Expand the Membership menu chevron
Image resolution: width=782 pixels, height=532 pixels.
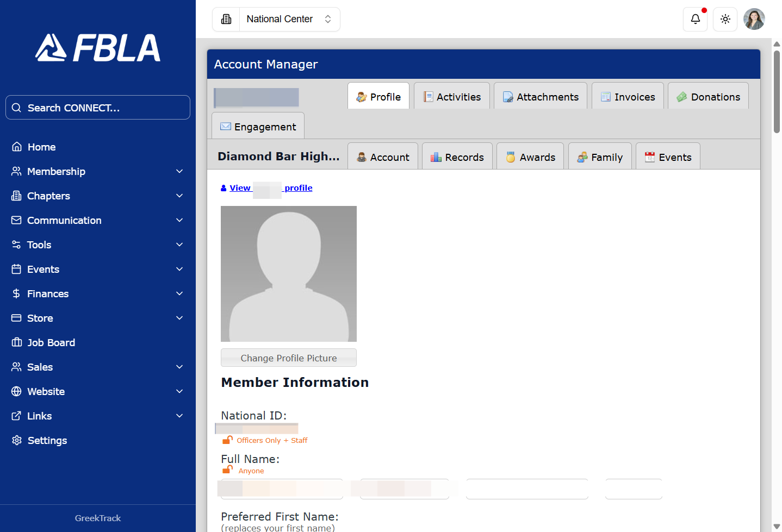click(179, 171)
